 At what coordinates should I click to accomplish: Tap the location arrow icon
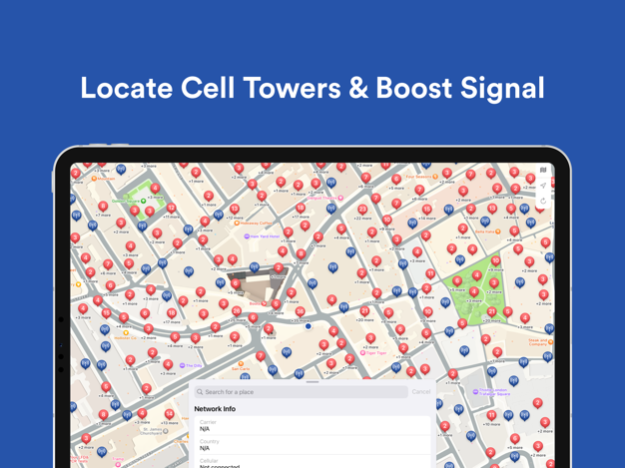pyautogui.click(x=543, y=185)
